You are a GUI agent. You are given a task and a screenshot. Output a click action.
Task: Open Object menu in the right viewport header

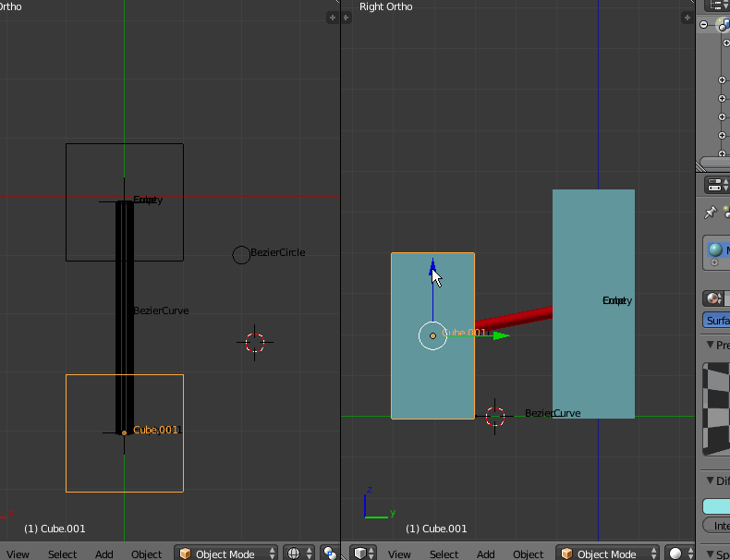pos(529,554)
